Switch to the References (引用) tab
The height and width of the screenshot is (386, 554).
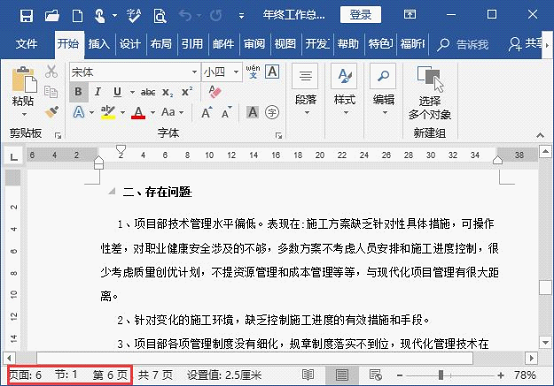[x=192, y=44]
